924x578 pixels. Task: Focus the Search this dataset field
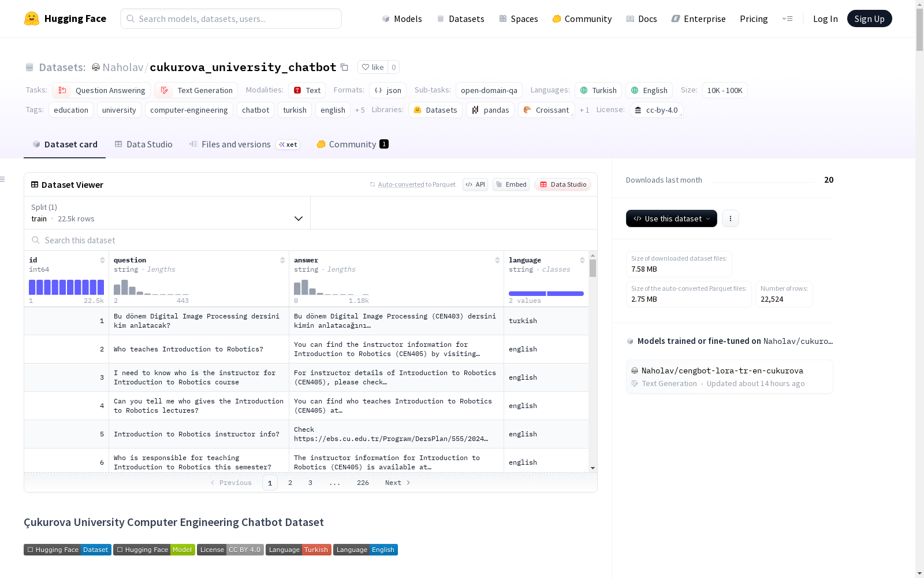point(311,240)
